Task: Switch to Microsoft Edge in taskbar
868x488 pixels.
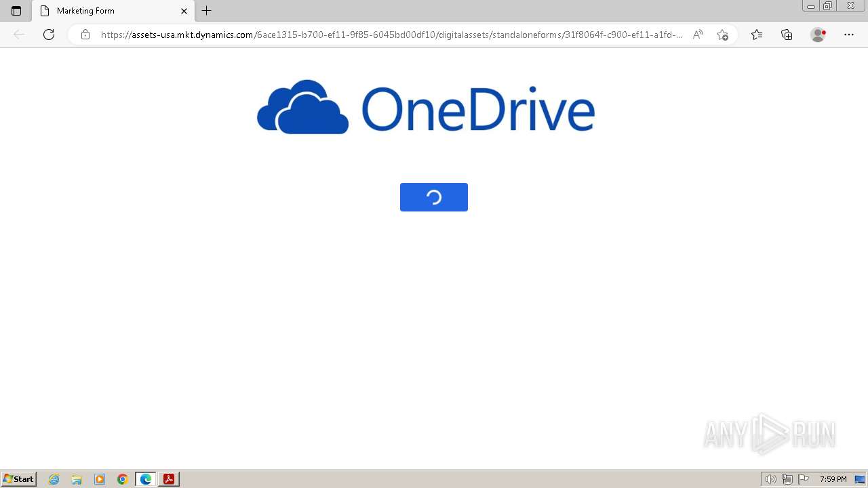Action: (146, 479)
